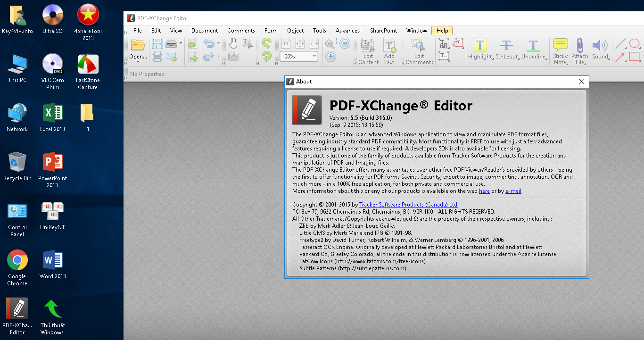Click the Fit Width icon
The image size is (644, 340).
[314, 44]
